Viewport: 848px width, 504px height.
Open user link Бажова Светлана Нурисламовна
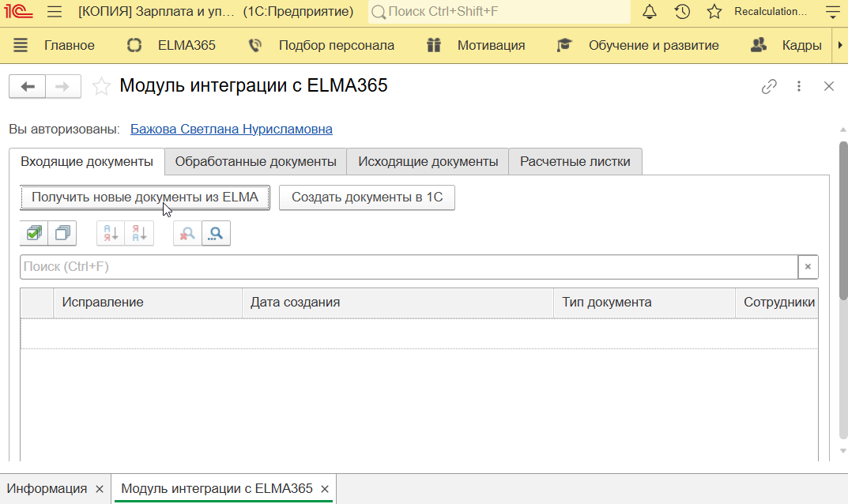pyautogui.click(x=232, y=130)
